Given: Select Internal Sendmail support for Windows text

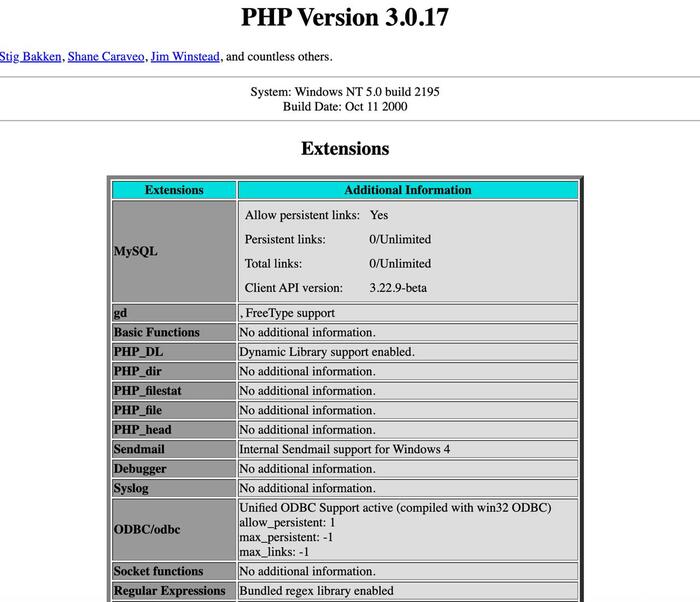Looking at the screenshot, I should pyautogui.click(x=344, y=449).
